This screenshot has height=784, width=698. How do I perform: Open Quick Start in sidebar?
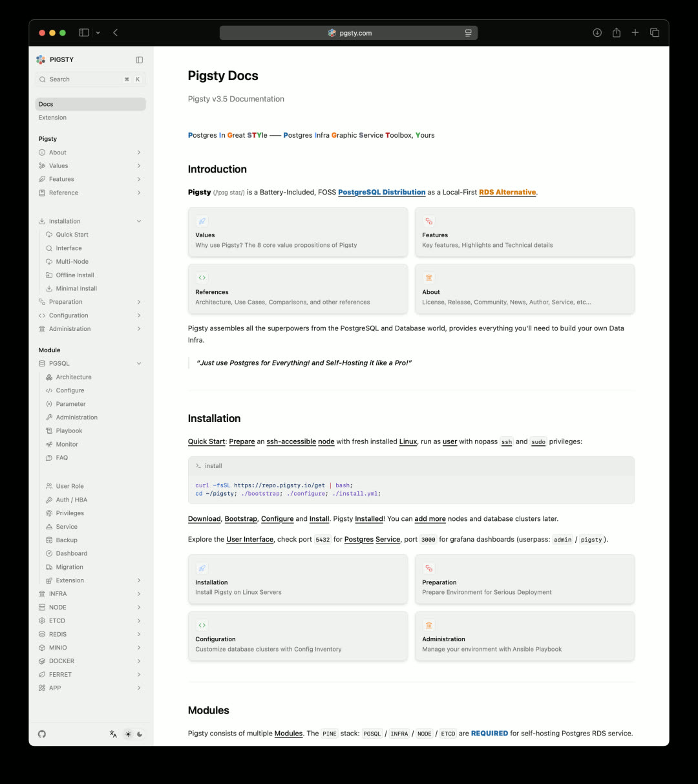[x=72, y=235]
